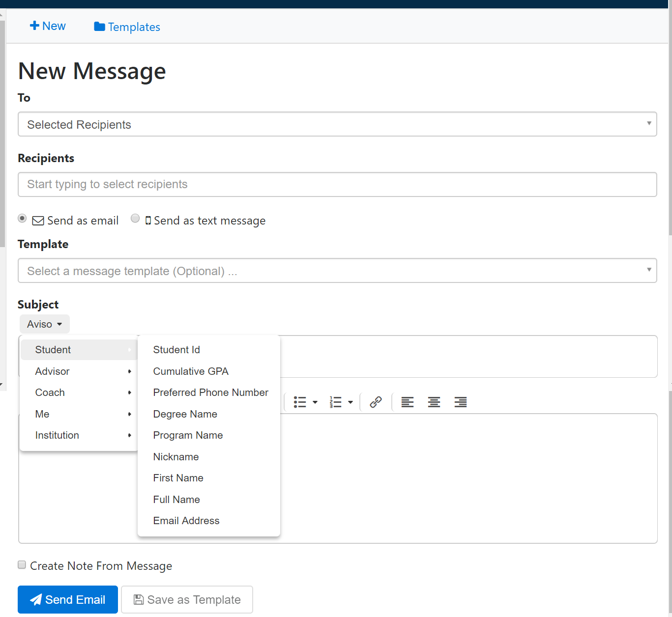Expand the Advisor submenu

[79, 371]
